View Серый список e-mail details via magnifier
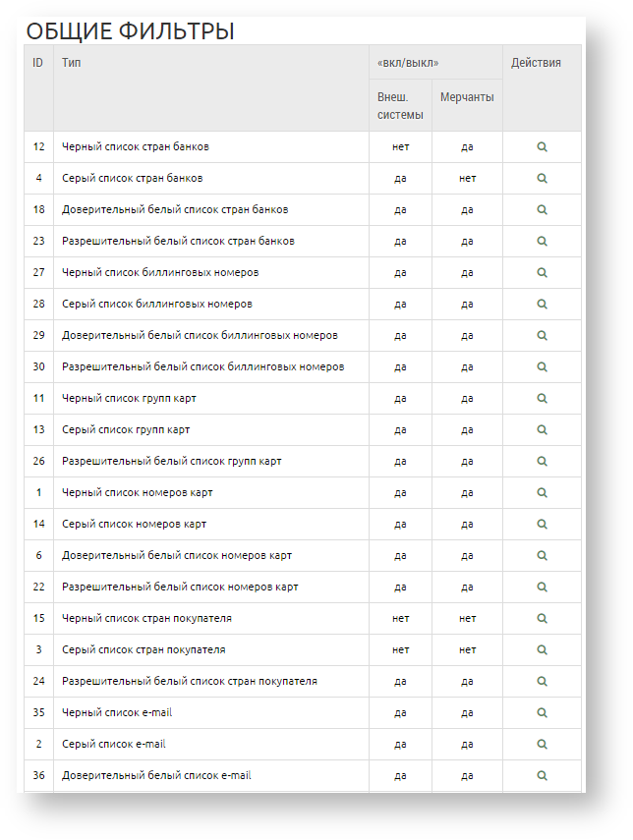 (x=542, y=745)
